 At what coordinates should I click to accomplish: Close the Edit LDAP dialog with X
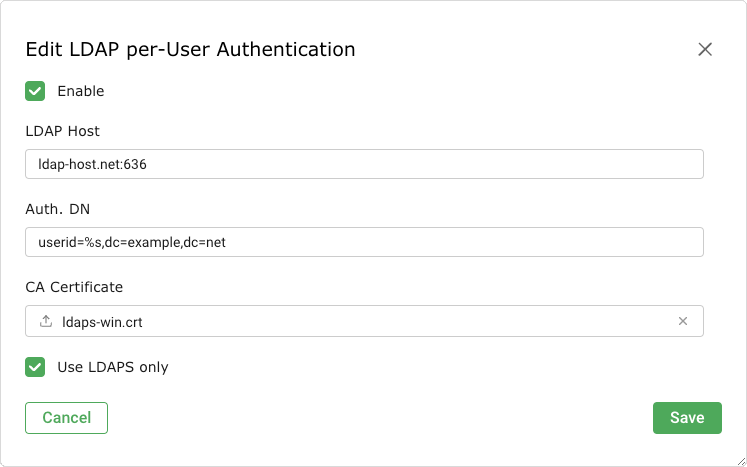tap(705, 49)
